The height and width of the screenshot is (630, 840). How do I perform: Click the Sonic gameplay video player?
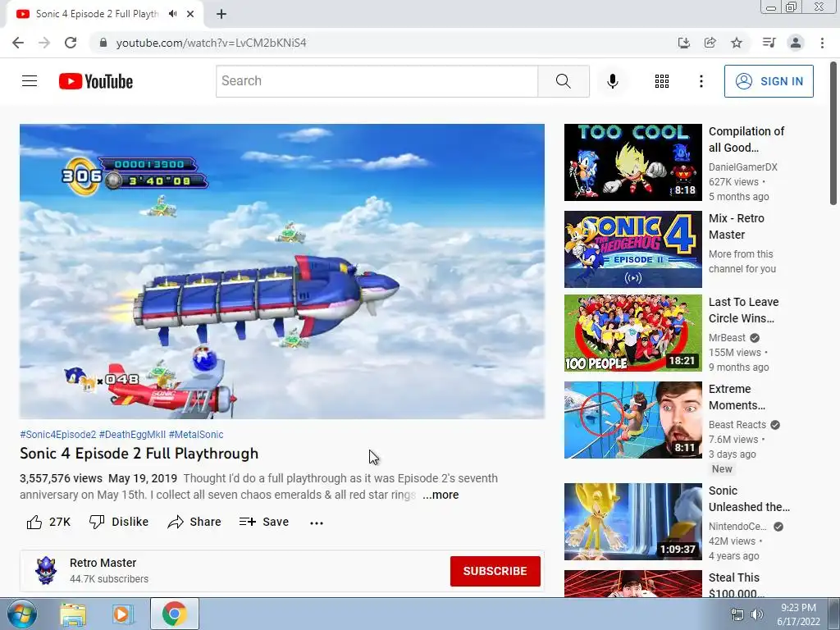point(282,271)
